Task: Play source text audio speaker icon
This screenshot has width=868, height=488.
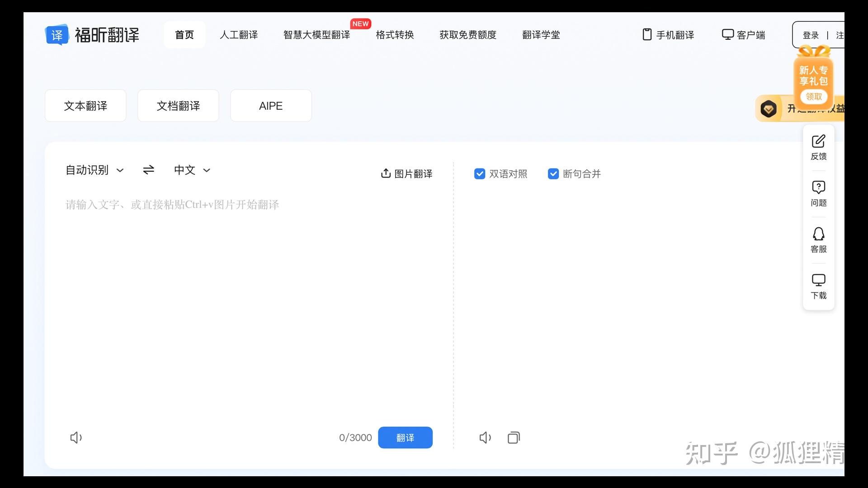Action: pos(76,437)
